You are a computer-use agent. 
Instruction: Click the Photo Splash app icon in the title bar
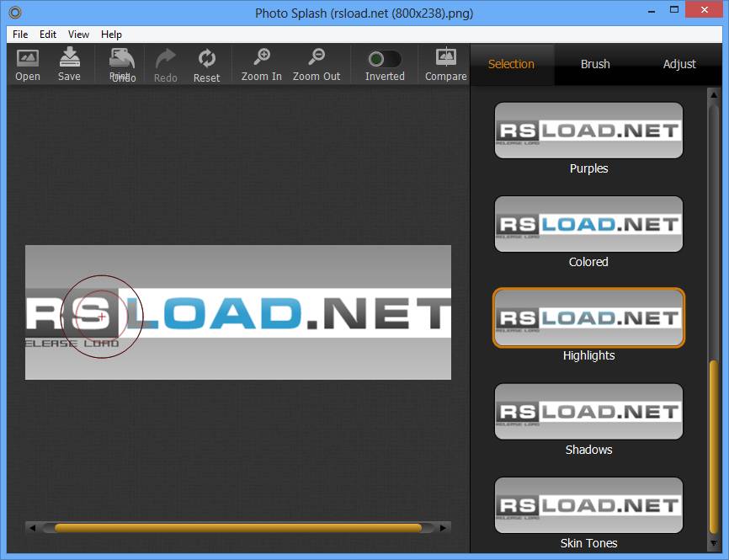(x=15, y=13)
